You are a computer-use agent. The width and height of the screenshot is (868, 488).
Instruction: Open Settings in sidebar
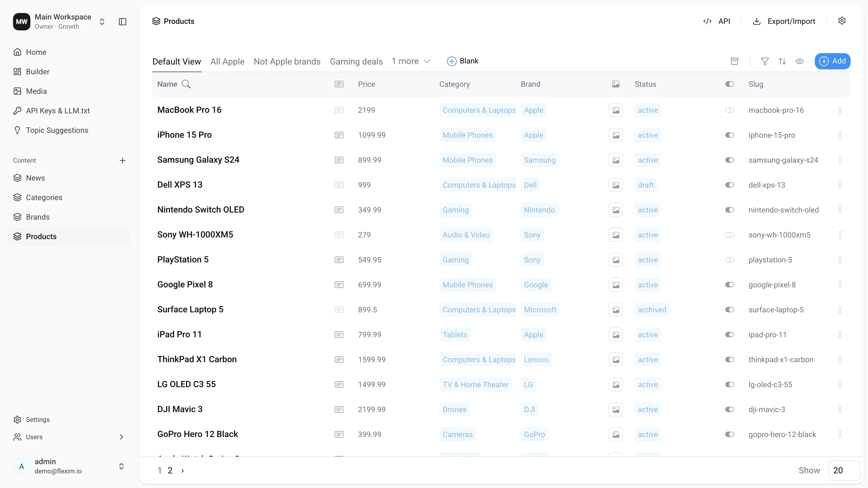click(37, 419)
